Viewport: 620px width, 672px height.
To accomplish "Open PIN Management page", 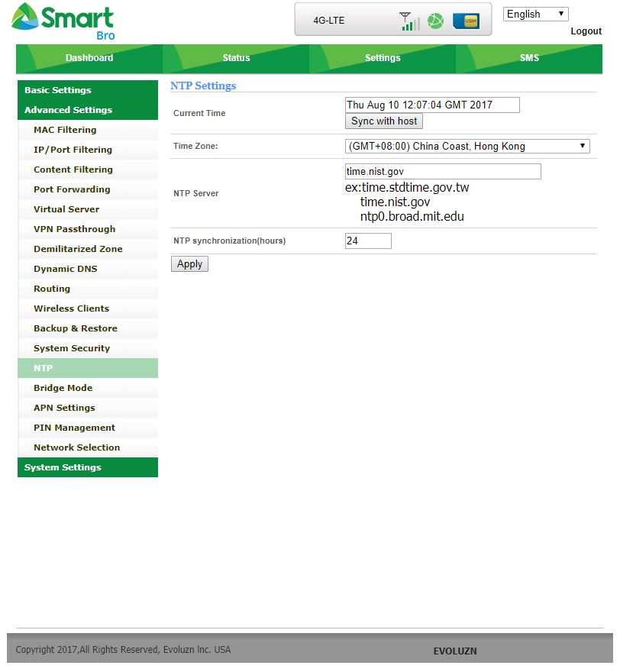I will pos(88,428).
